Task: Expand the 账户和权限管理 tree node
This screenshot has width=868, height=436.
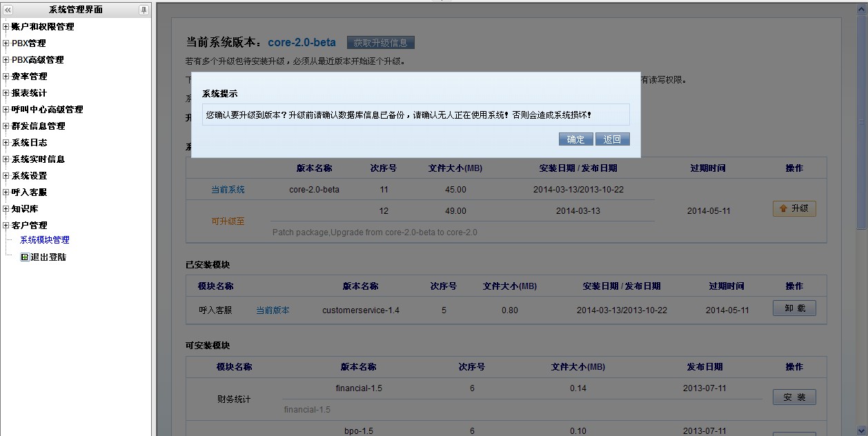Action: tap(6, 27)
